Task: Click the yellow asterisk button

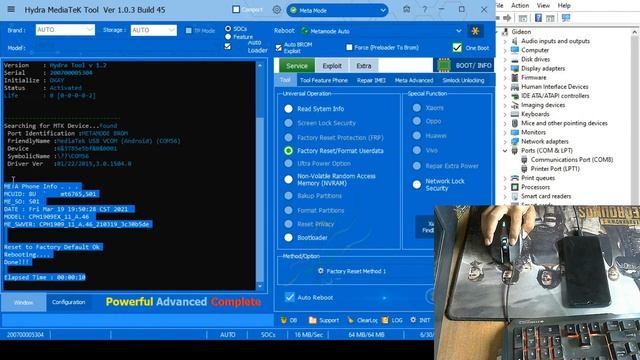Action: tap(475, 31)
